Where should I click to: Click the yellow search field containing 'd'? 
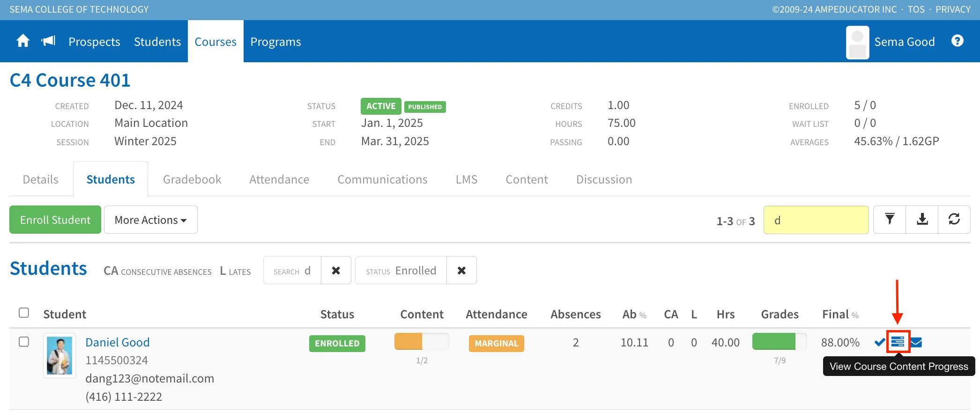pyautogui.click(x=816, y=220)
